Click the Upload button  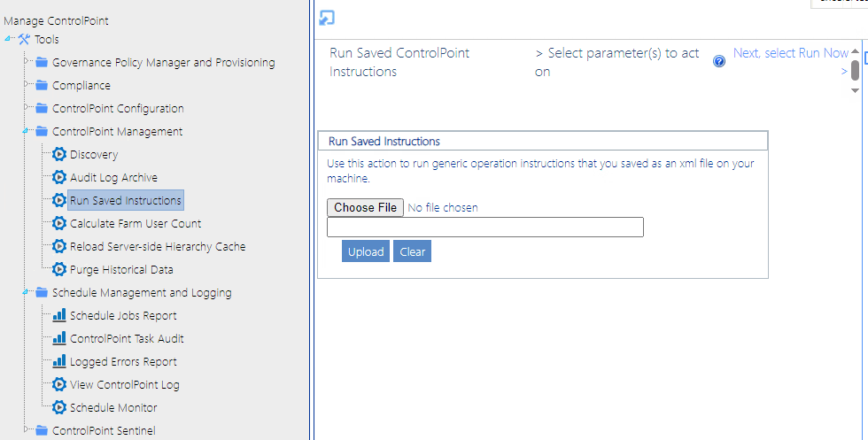coord(366,251)
